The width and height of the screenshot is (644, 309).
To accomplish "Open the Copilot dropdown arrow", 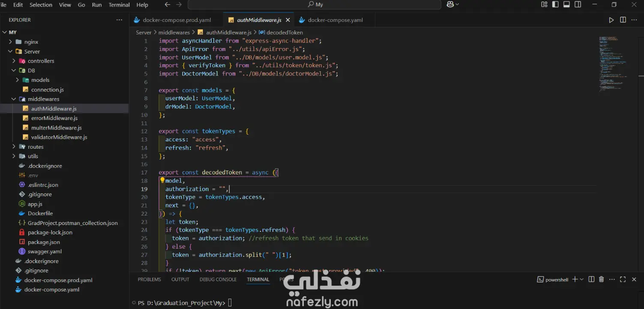I will click(x=457, y=4).
